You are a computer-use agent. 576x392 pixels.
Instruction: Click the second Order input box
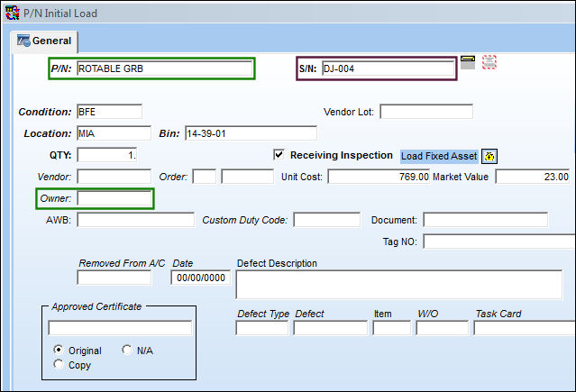(248, 177)
